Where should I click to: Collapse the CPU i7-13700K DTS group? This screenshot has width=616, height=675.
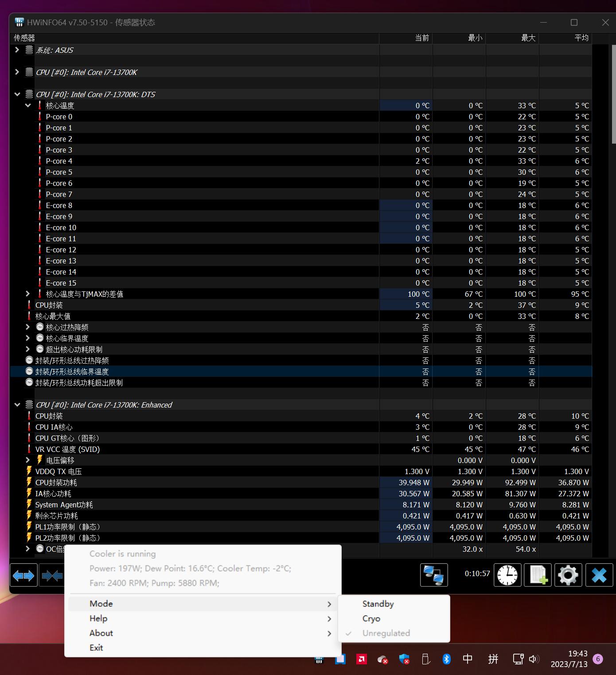(17, 94)
